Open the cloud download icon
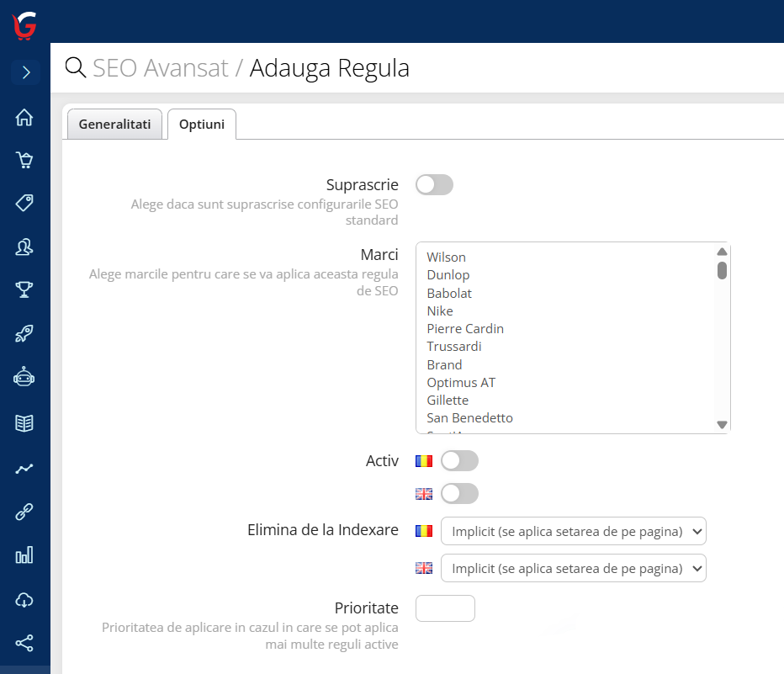This screenshot has width=784, height=674. (24, 599)
